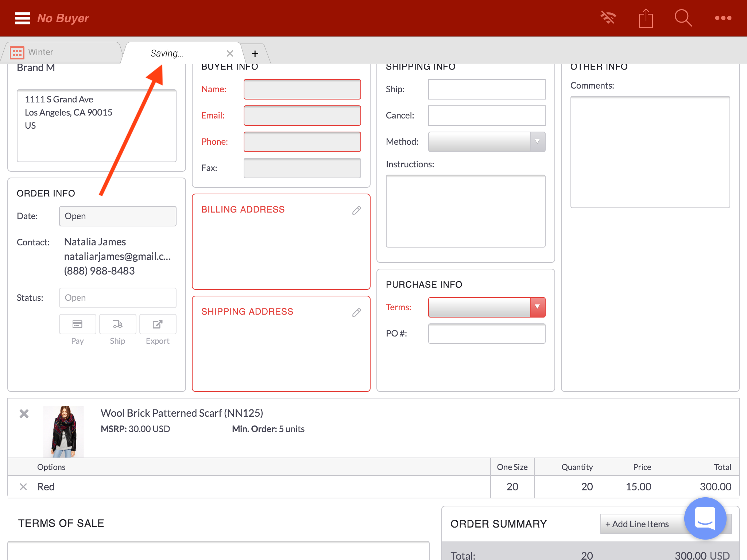This screenshot has width=747, height=560.
Task: Click the order Date field
Action: click(117, 216)
